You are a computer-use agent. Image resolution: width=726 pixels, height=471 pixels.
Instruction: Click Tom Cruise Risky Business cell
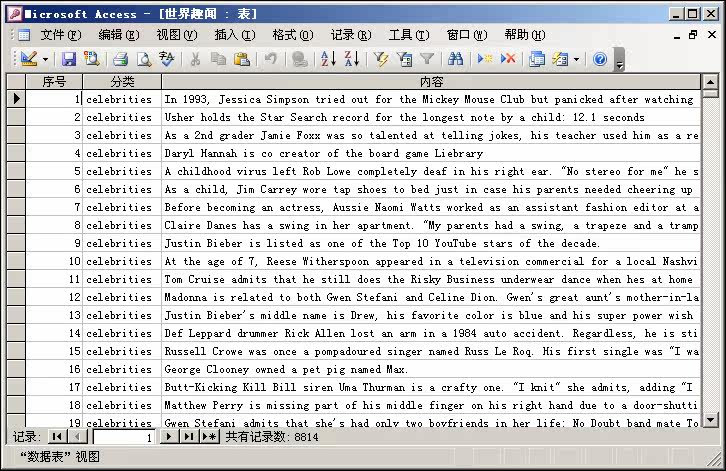click(431, 279)
